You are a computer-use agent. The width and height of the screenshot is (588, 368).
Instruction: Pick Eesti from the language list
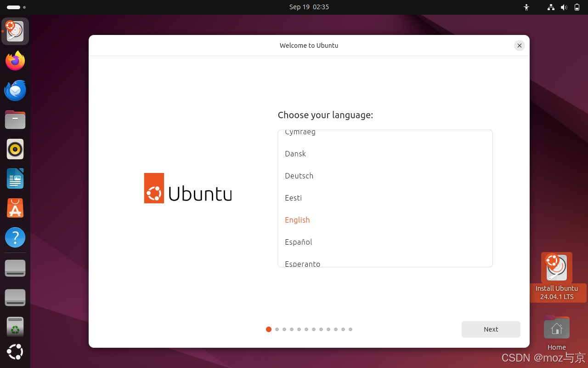(294, 198)
